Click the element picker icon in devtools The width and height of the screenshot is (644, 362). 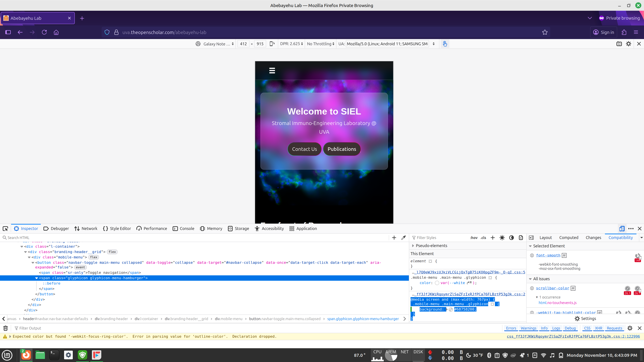click(5, 229)
